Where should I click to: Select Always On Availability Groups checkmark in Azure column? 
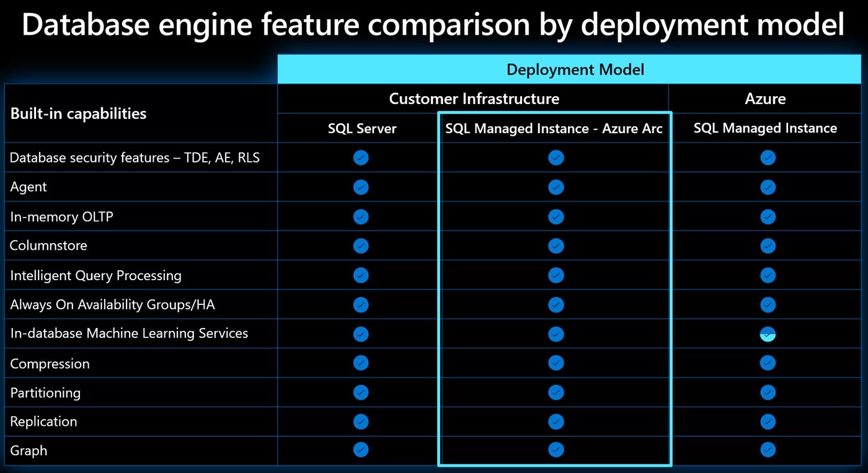click(768, 304)
